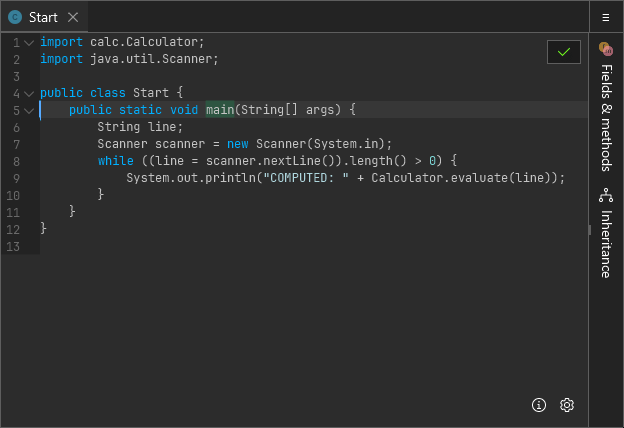Image resolution: width=624 pixels, height=428 pixels.
Task: Collapse the main method fold at line 5
Action: point(29,110)
